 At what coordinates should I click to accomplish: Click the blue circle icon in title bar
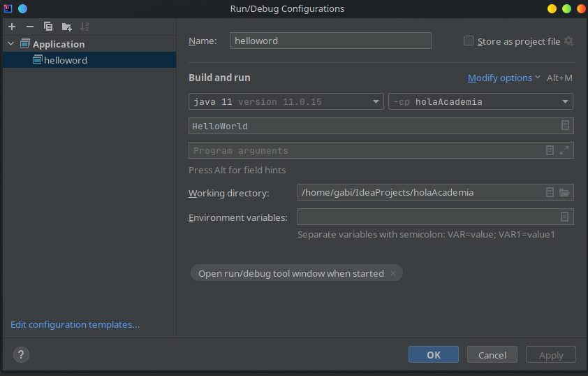pos(22,8)
